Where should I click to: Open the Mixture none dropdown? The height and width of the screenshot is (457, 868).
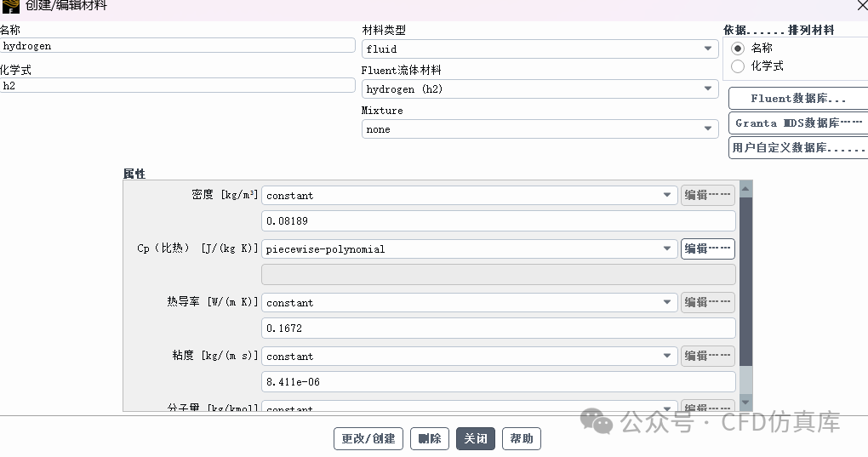(540, 129)
